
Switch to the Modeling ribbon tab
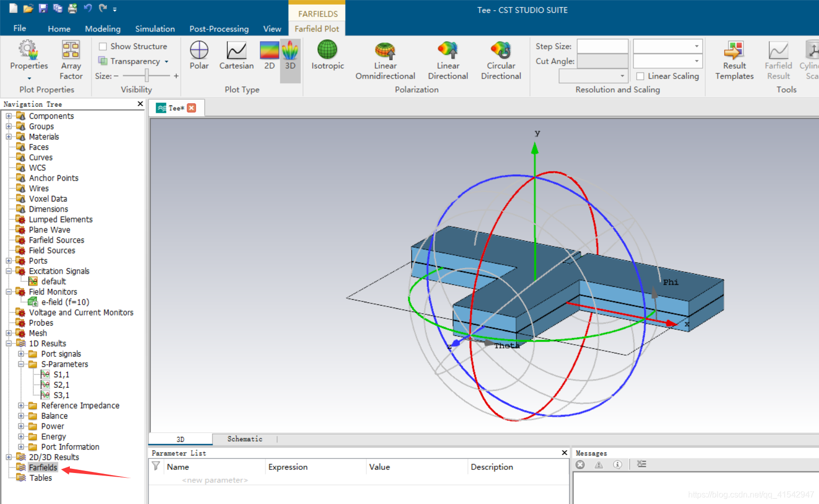(x=102, y=29)
